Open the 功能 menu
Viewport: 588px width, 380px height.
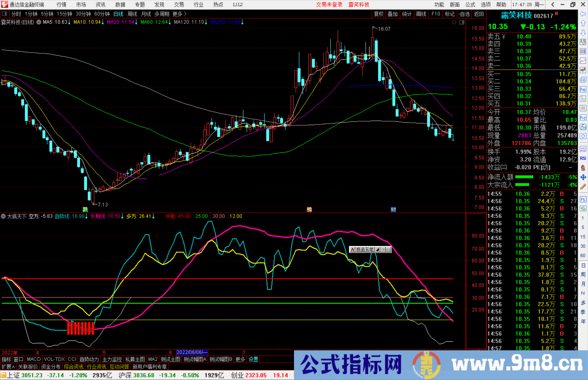[x=439, y=5]
